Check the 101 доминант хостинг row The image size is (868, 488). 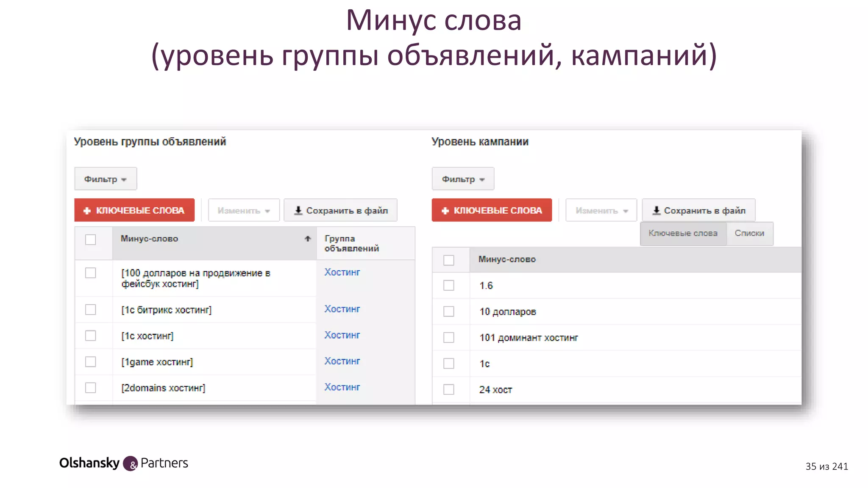(x=448, y=338)
